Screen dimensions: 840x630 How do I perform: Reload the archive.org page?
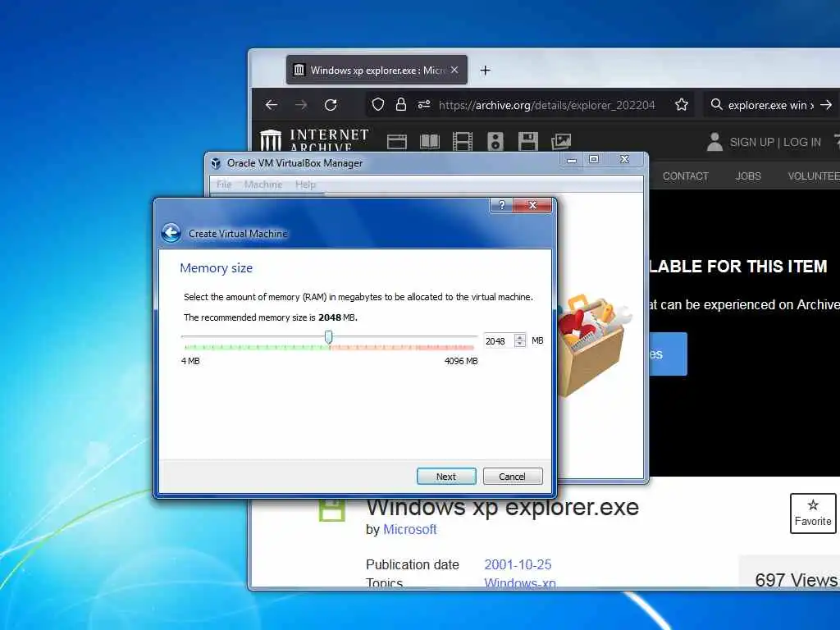point(331,105)
